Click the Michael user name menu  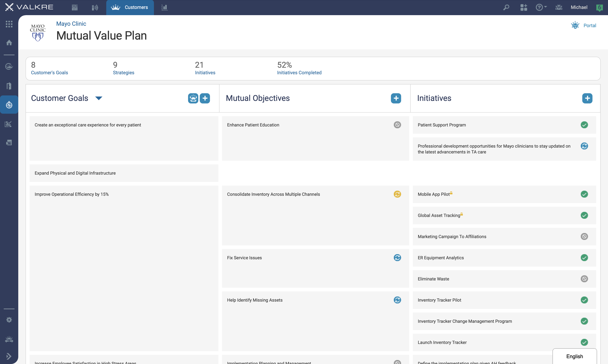579,7
